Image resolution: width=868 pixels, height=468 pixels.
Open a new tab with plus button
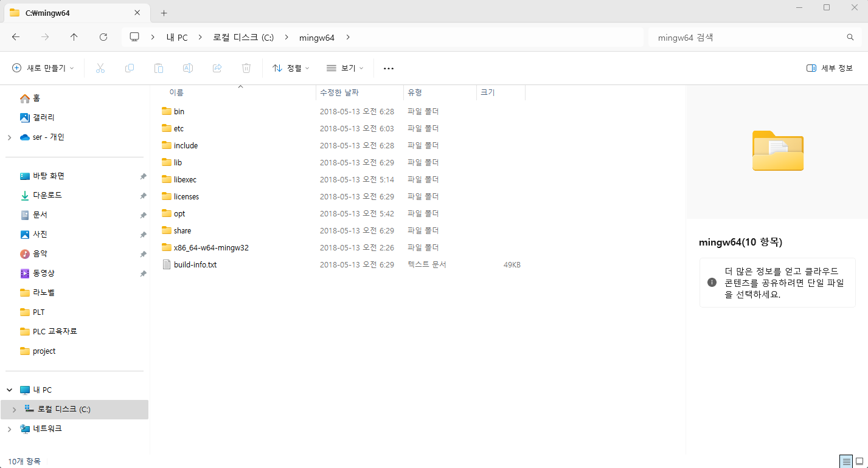pos(164,13)
